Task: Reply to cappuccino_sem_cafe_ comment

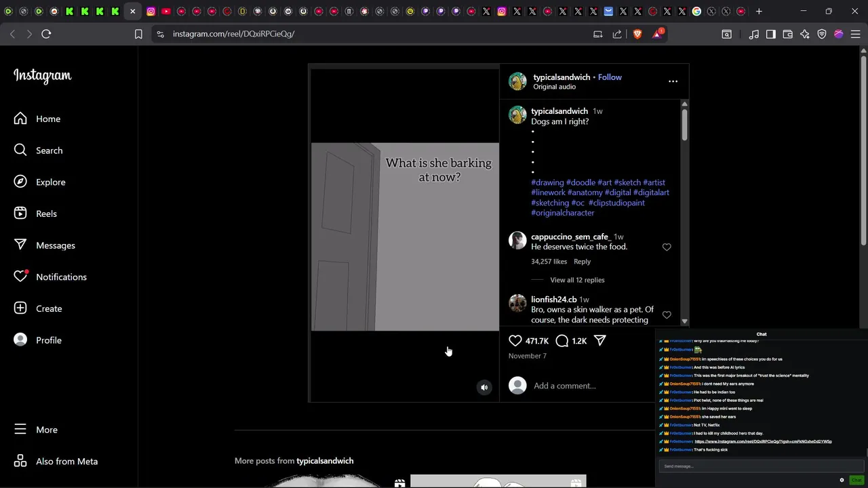Action: tap(582, 262)
